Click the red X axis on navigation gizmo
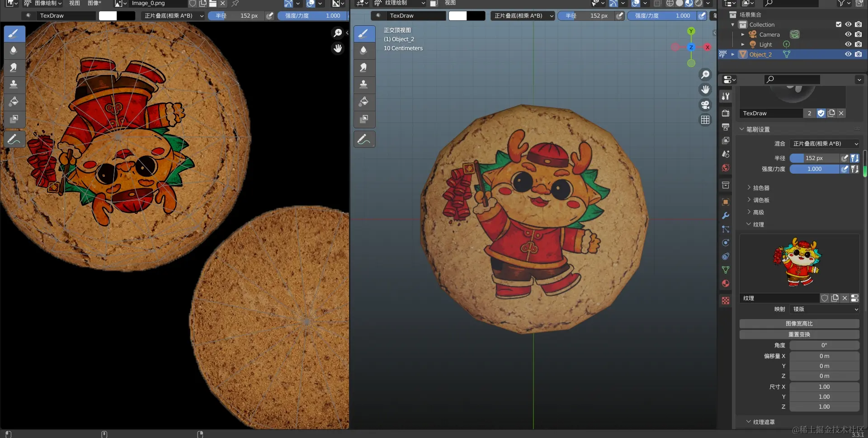This screenshot has width=868, height=438. pyautogui.click(x=708, y=47)
